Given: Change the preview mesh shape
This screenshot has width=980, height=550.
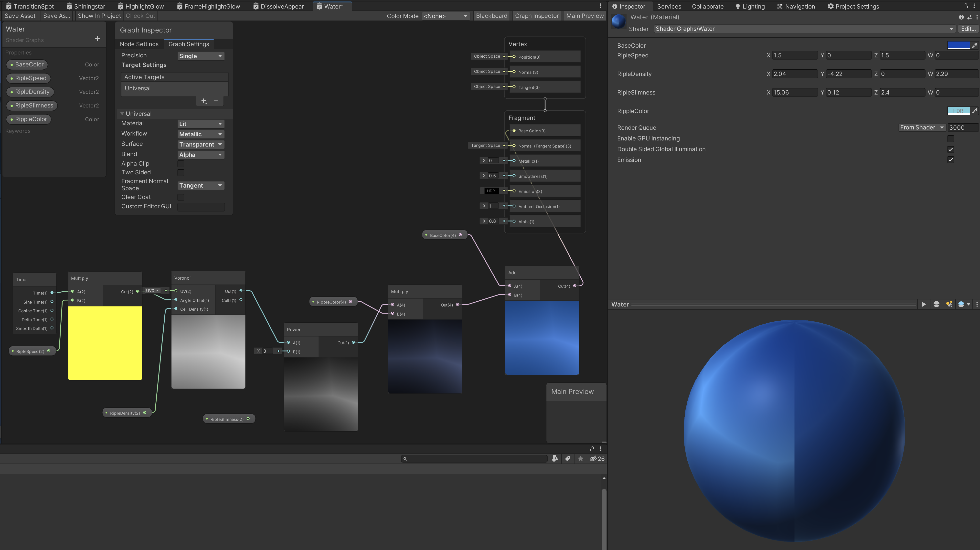Looking at the screenshot, I should coord(936,304).
